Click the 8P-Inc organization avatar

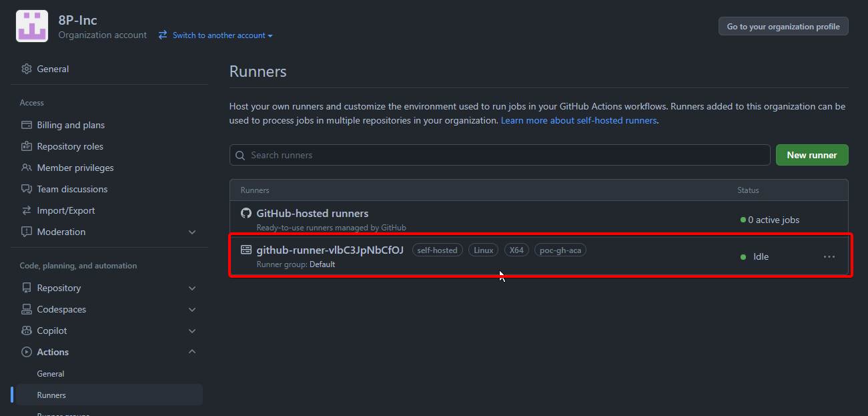(31, 26)
